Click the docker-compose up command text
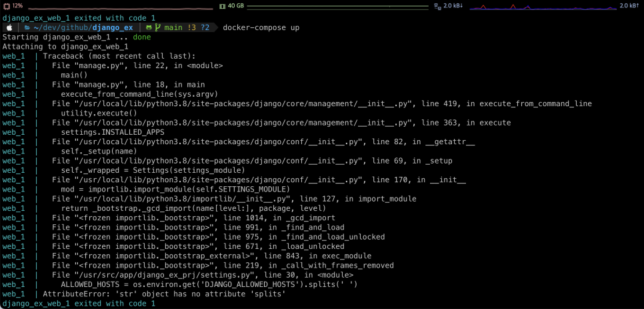This screenshot has height=309, width=644. [x=261, y=27]
